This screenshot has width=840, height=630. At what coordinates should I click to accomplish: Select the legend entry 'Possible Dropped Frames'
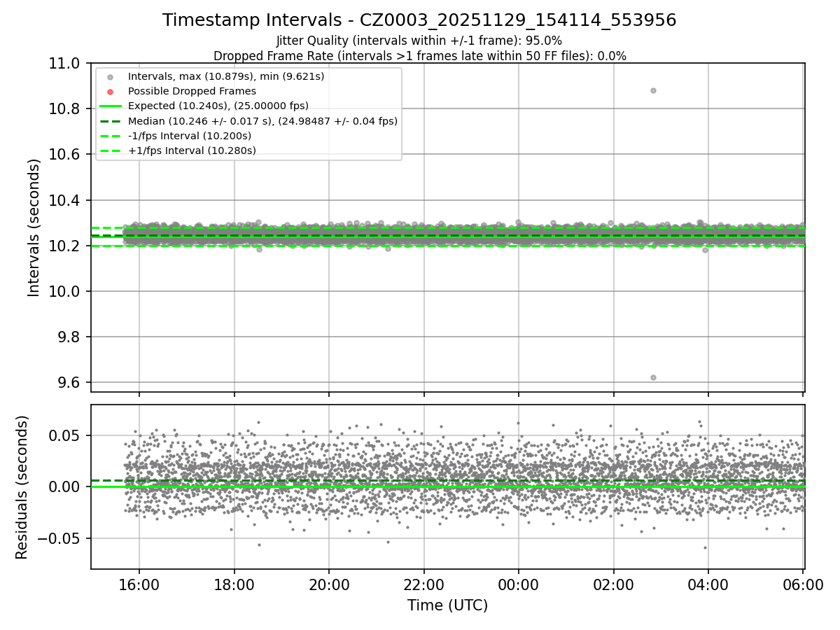pyautogui.click(x=192, y=91)
